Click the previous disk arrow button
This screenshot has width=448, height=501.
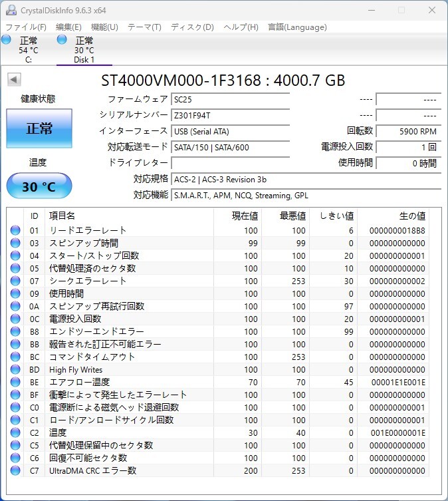[x=14, y=80]
